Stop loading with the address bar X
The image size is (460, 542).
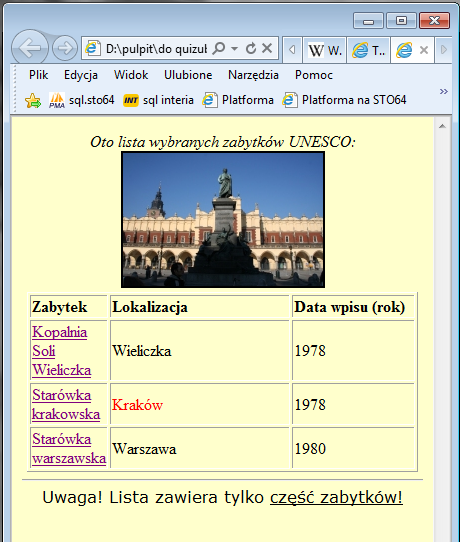tap(267, 48)
